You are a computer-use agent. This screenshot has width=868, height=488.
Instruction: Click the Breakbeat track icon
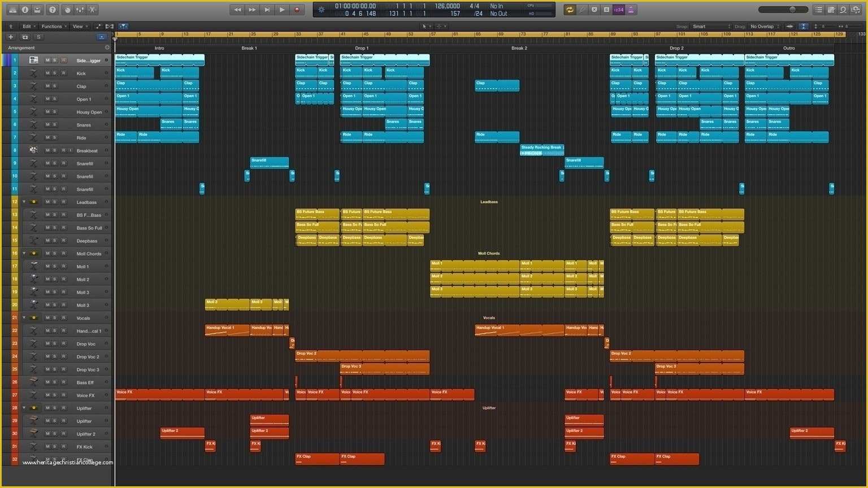click(33, 150)
